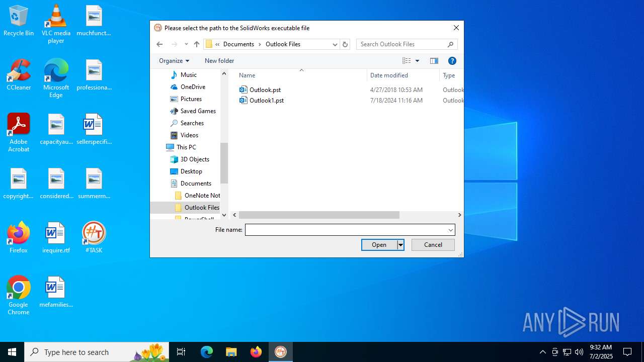Open dialog Help button

(x=452, y=61)
